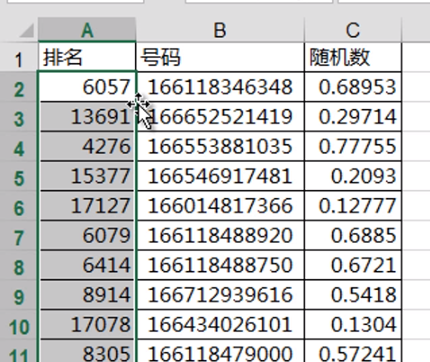430x362 pixels.
Task: Select cell with number 166014817366
Action: pyautogui.click(x=220, y=206)
